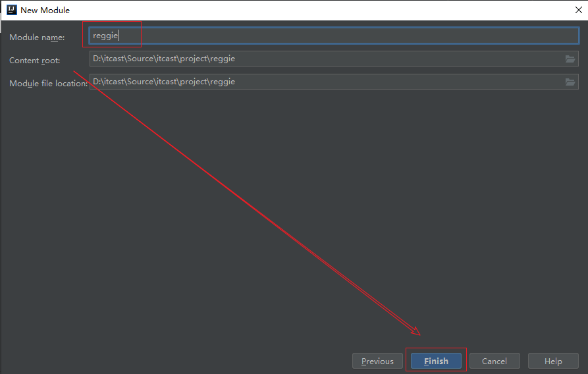588x374 pixels.
Task: Click the 'Module file location:' label
Action: click(x=48, y=83)
